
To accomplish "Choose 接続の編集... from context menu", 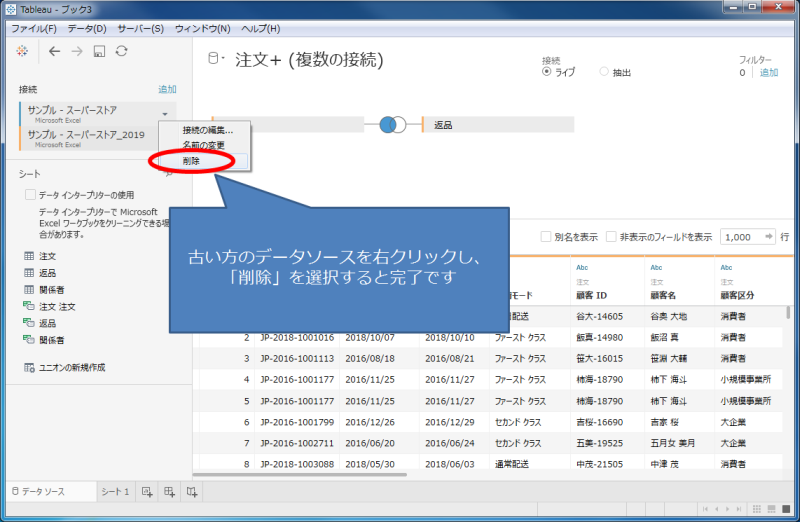I will [208, 130].
